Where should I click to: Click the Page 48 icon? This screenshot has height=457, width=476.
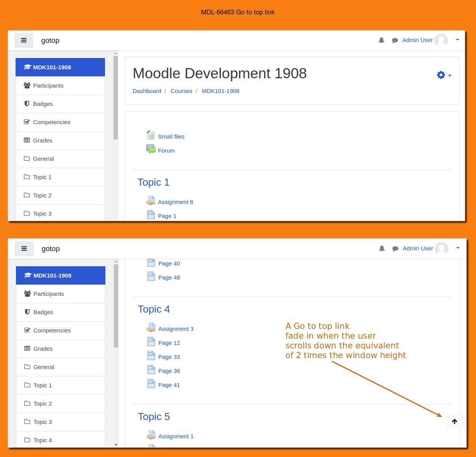tap(151, 276)
